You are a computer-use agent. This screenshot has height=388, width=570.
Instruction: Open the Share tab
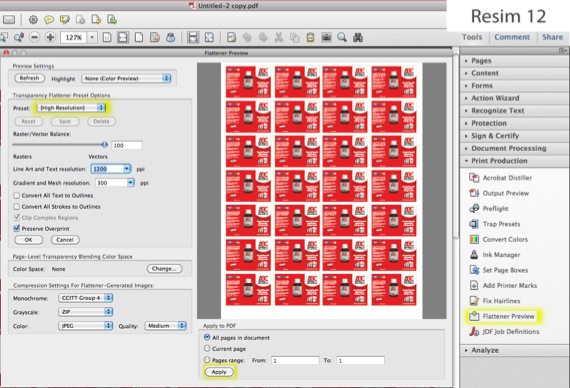552,37
